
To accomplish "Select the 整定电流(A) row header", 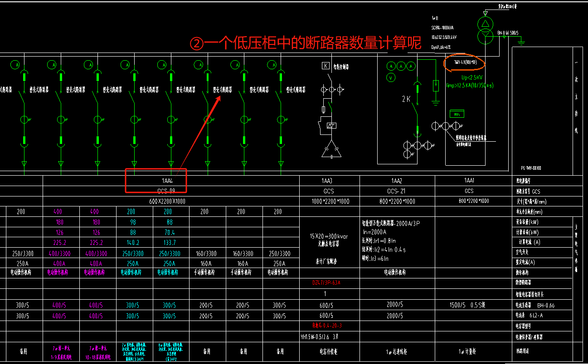I will coord(526,262).
